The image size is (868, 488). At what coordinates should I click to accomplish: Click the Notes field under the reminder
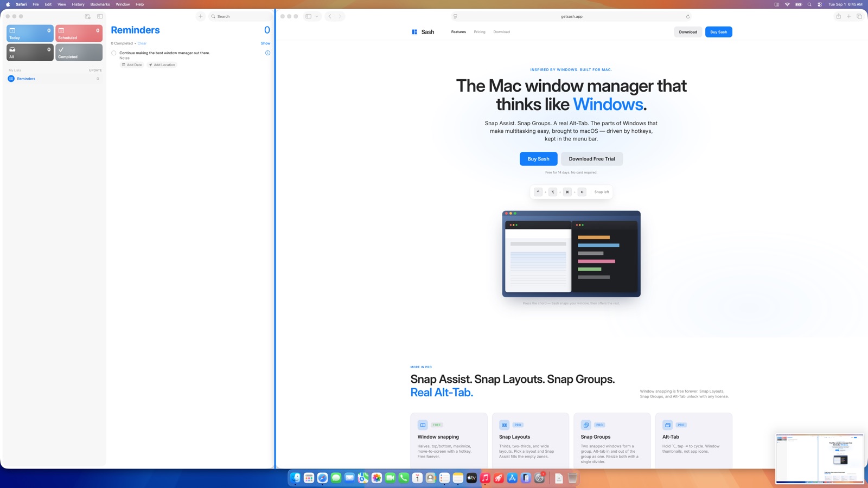125,58
